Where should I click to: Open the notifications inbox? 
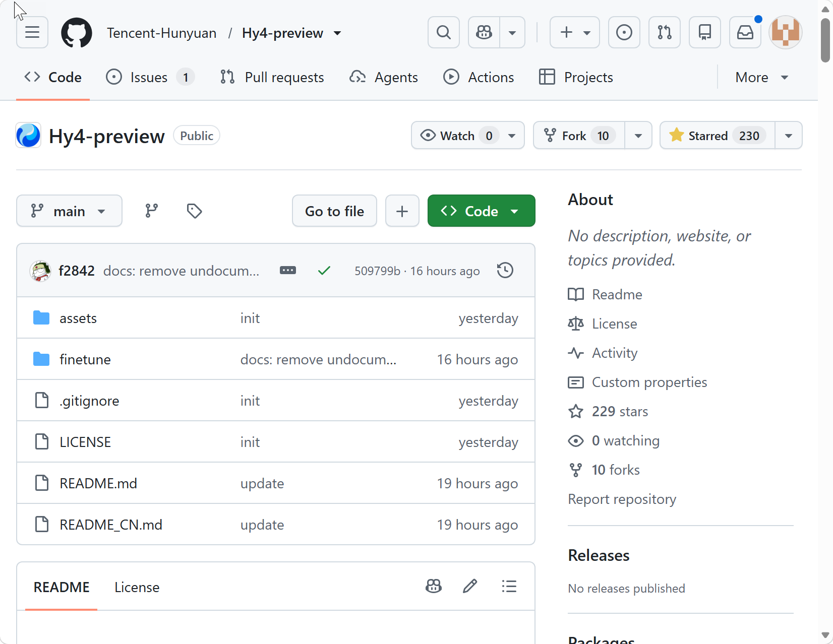[x=745, y=33]
